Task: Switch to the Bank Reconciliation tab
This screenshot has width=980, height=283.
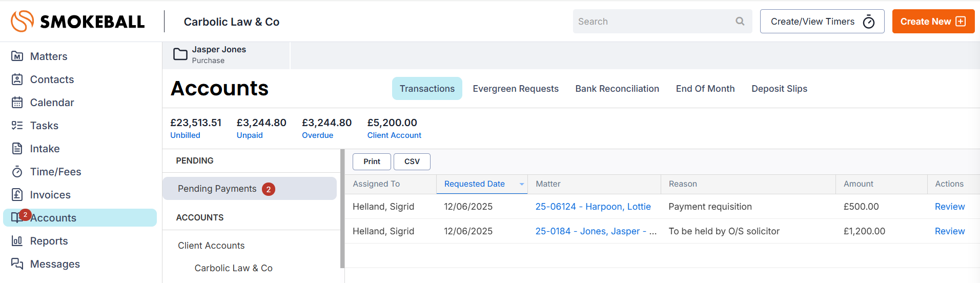Action: [617, 89]
